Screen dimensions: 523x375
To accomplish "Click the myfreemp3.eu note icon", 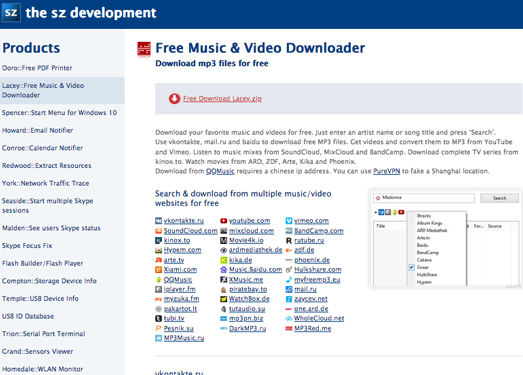I will pyautogui.click(x=289, y=280).
